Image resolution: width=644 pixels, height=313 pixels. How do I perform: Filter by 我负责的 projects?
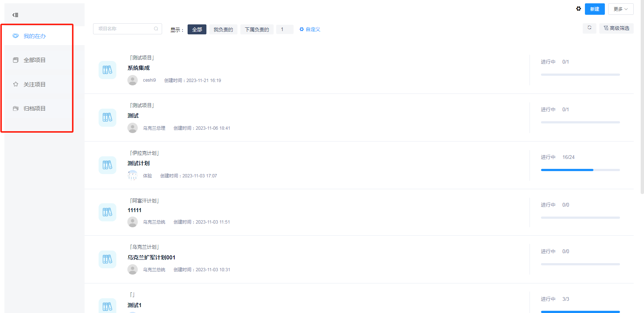(223, 30)
